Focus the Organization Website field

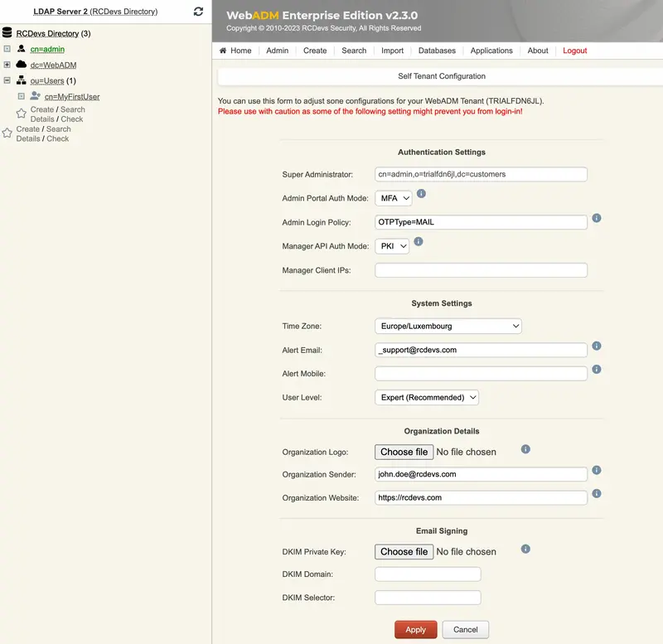point(481,497)
